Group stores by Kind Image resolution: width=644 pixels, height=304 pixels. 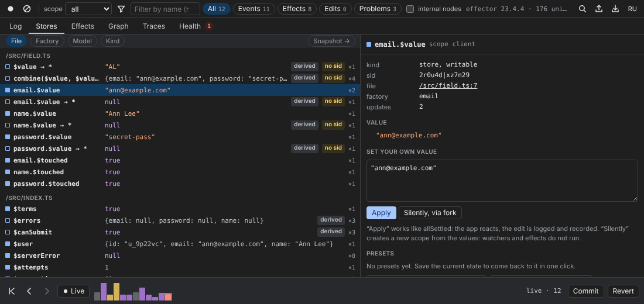point(112,41)
